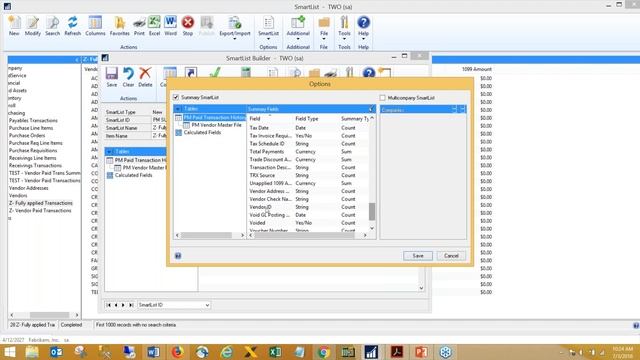Screen dimensions: 640x360
Task: Select the Tax Schedule ID field row
Action: [309, 144]
